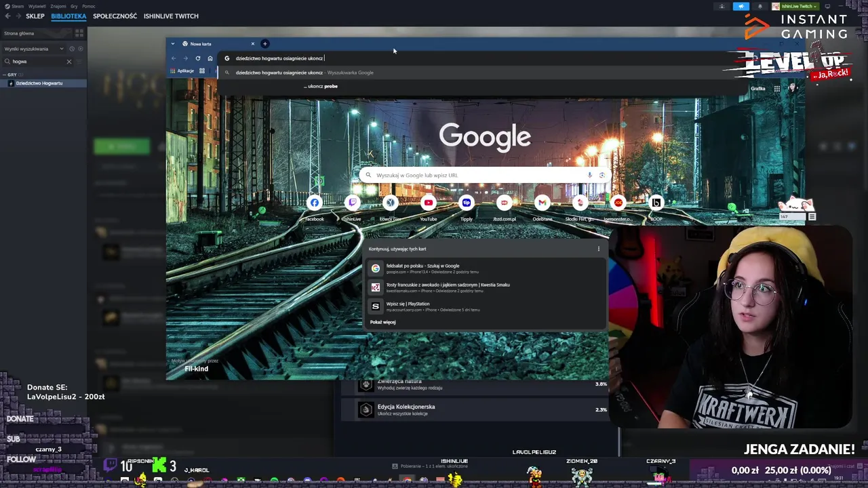Open the Wyświetl menu in Steam
This screenshot has height=488, width=868.
[x=37, y=6]
